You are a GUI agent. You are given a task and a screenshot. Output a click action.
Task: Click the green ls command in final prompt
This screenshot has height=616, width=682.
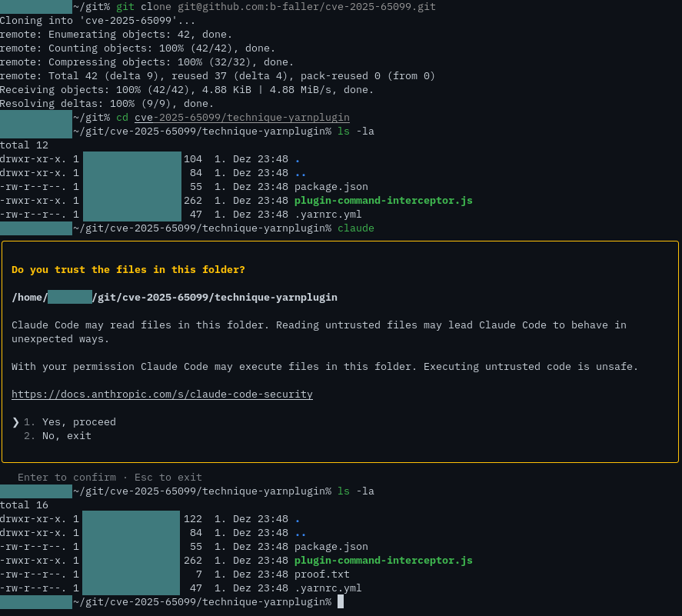coord(344,491)
